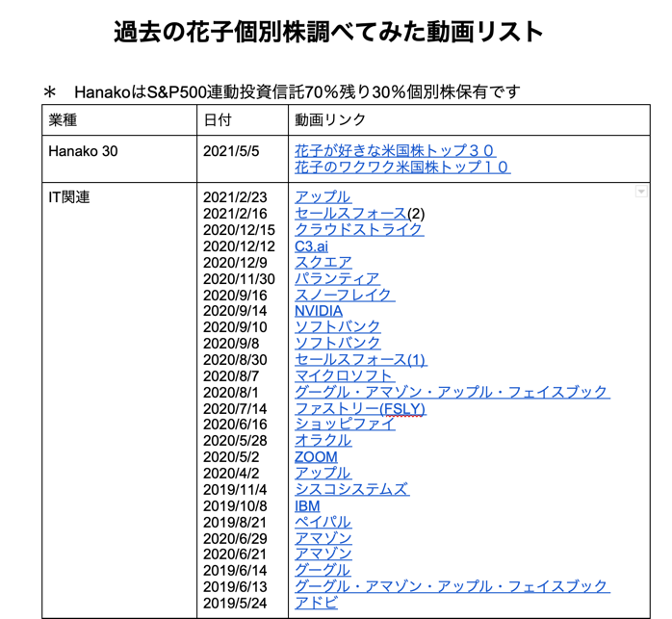Open the シスコシステムズ video link
Screen dimensions: 672x619
point(351,489)
